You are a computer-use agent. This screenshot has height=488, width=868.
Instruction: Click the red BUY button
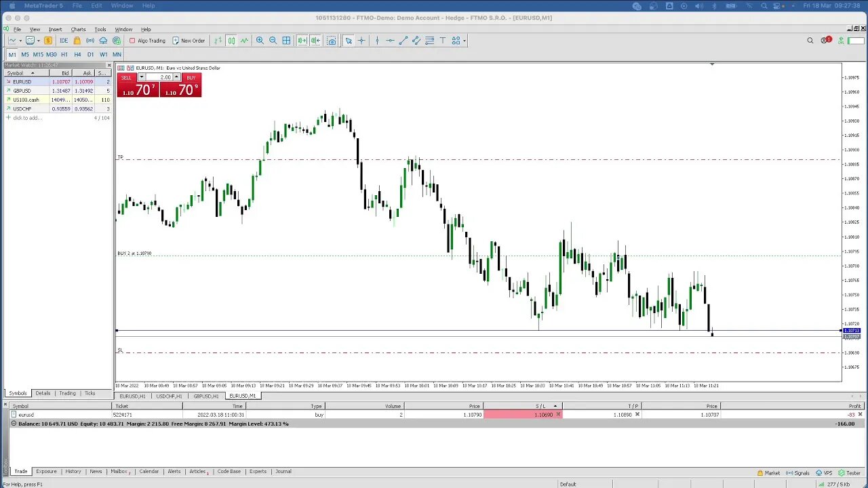pyautogui.click(x=181, y=85)
